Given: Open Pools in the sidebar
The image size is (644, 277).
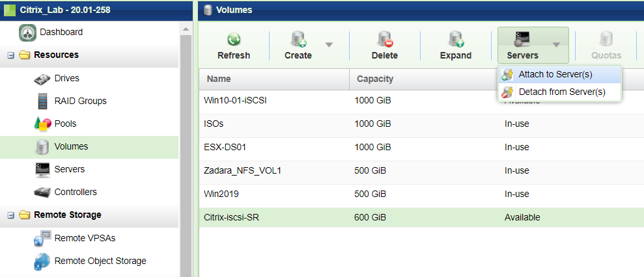Looking at the screenshot, I should [x=65, y=124].
